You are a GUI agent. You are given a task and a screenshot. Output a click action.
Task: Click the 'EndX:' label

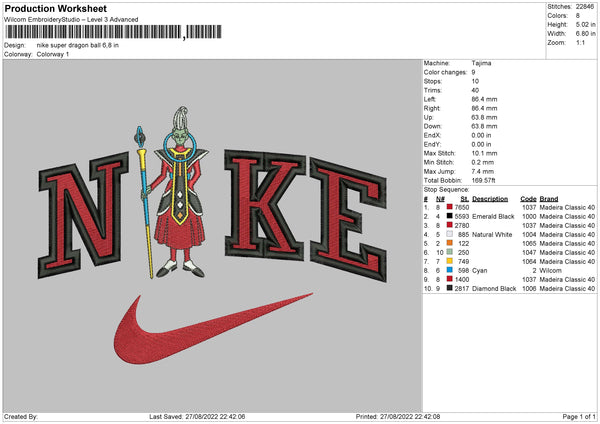pos(432,135)
